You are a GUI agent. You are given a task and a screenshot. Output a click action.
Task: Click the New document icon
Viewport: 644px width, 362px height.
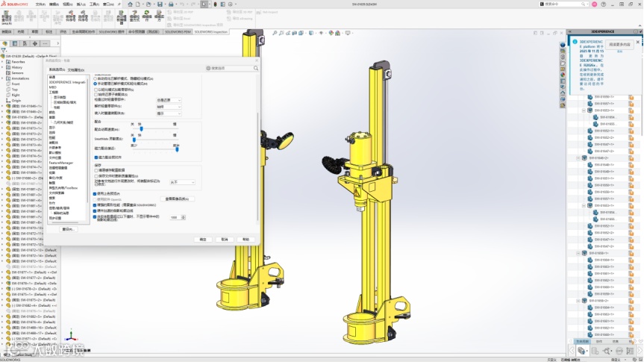137,4
